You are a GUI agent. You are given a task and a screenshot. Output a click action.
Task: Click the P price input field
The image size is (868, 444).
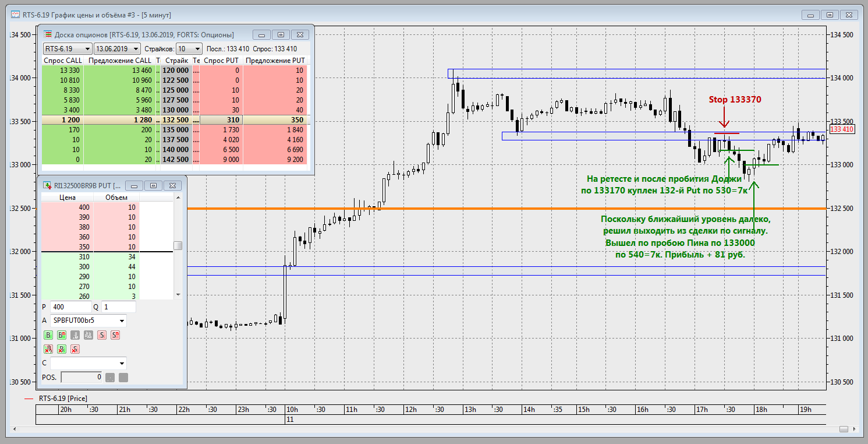[x=70, y=306]
